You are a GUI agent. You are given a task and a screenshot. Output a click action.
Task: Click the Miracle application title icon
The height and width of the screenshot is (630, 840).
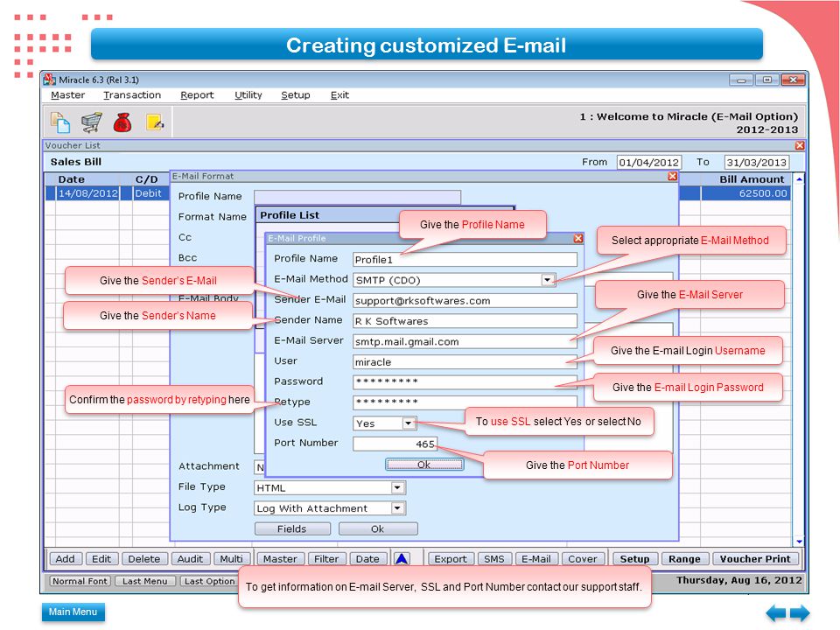coord(50,80)
